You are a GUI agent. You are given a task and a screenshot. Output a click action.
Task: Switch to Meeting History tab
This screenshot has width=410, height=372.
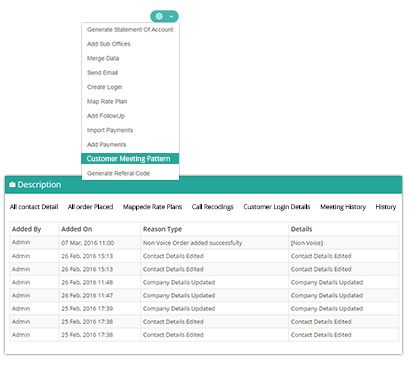click(x=343, y=207)
